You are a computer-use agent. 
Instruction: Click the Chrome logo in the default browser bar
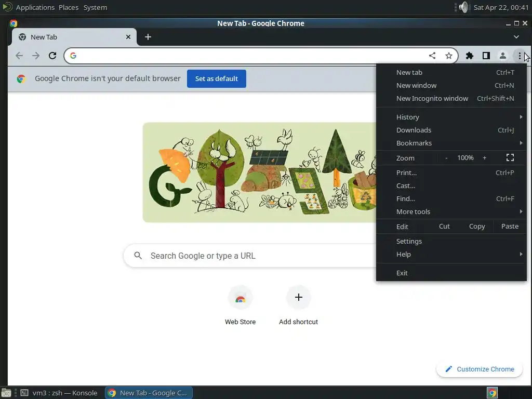tap(21, 79)
